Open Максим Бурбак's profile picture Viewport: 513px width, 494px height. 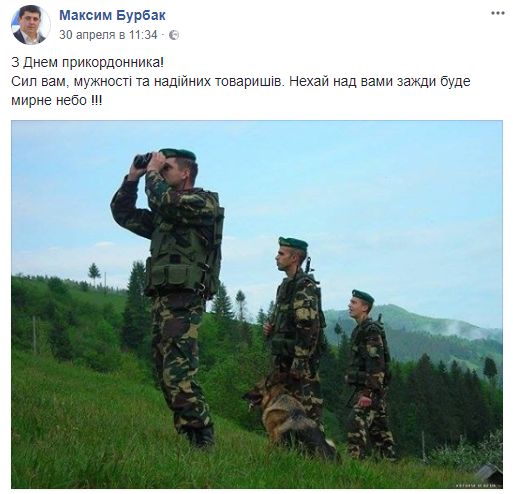click(x=31, y=25)
